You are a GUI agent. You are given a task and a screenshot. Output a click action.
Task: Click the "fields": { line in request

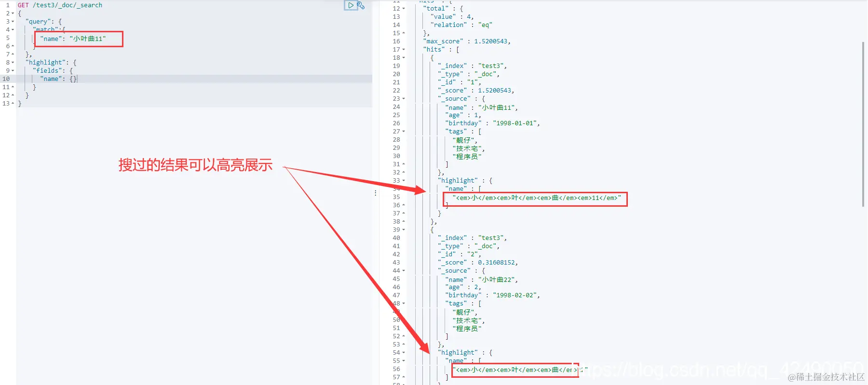click(x=53, y=71)
